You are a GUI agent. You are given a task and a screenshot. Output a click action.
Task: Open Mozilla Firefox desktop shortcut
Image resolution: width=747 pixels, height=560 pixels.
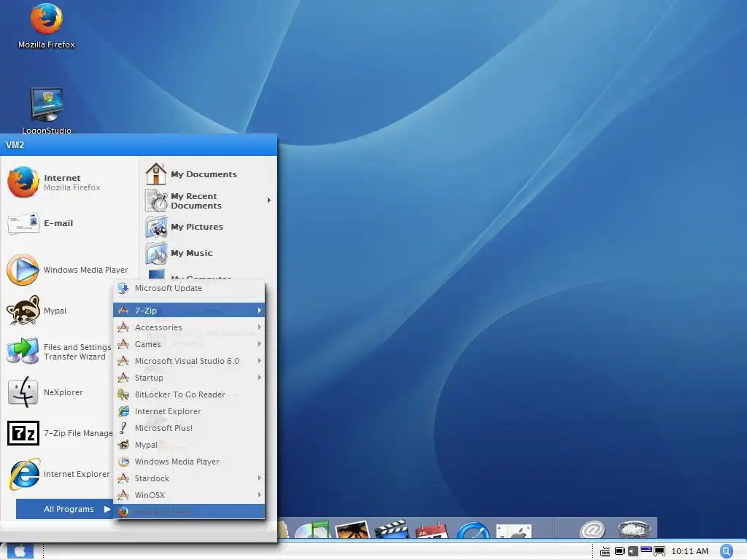(46, 26)
